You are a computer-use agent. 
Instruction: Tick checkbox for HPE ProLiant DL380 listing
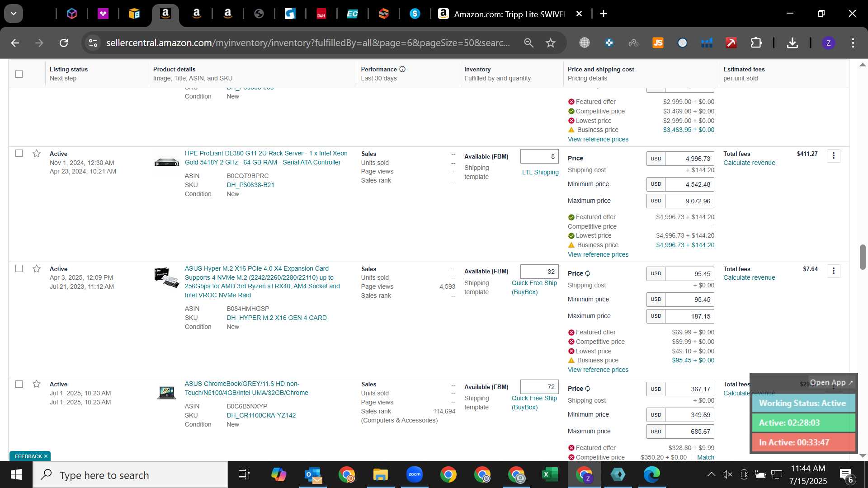point(19,154)
